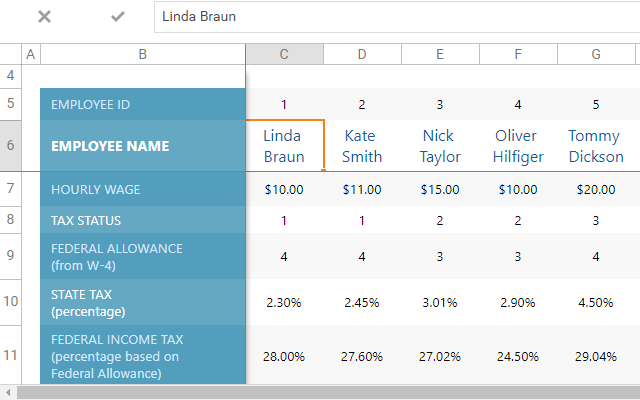Click the horizontal scrollbar at the bottom

click(x=320, y=392)
